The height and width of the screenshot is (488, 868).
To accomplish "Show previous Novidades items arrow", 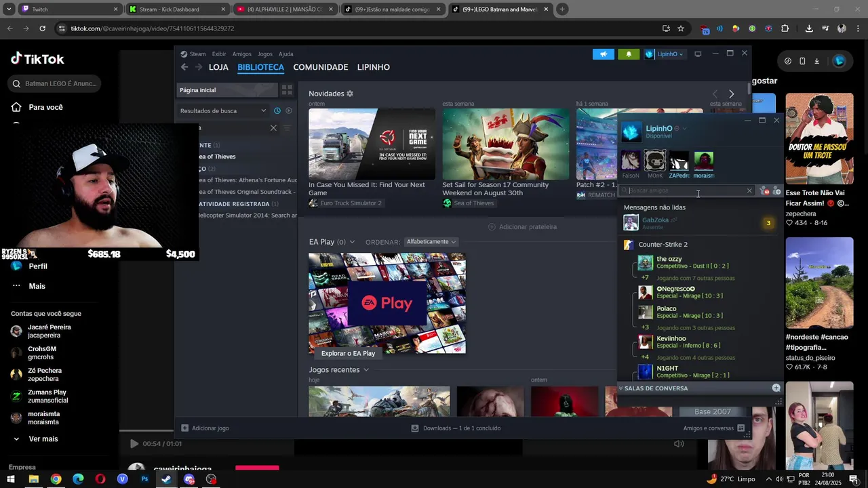I will [715, 94].
